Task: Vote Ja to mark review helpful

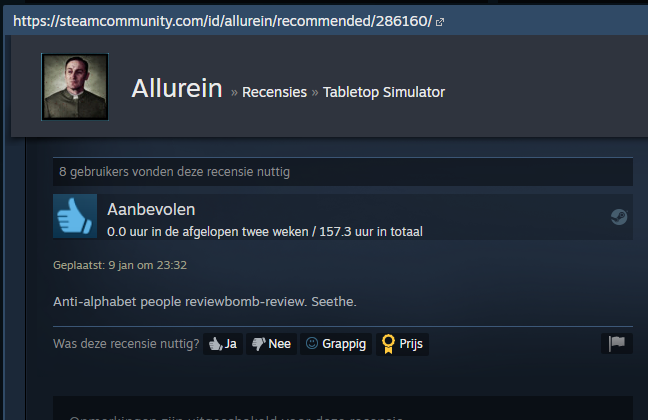Action: point(223,344)
